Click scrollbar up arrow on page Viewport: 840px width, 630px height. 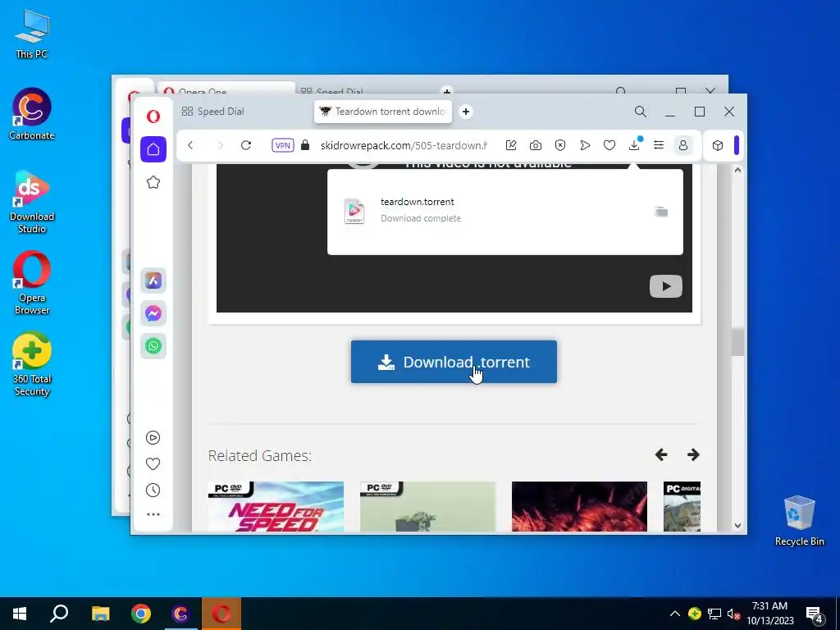pos(737,171)
